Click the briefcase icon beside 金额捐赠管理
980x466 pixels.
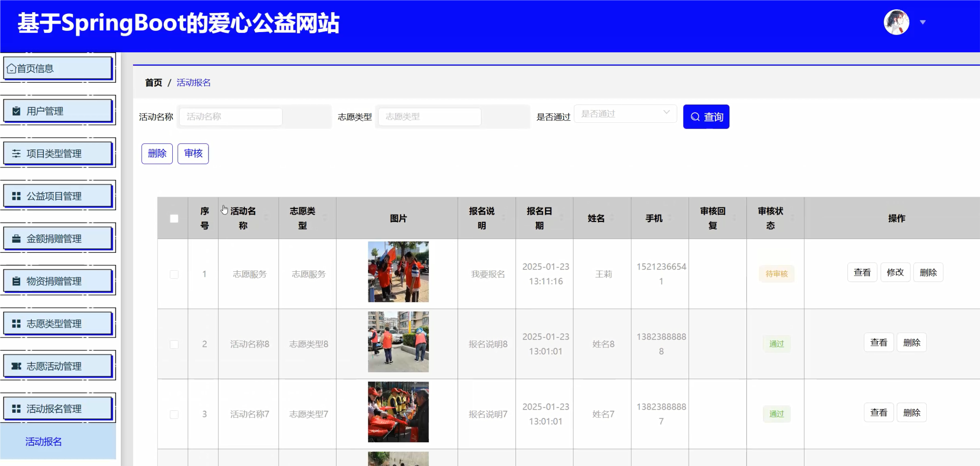tap(16, 239)
